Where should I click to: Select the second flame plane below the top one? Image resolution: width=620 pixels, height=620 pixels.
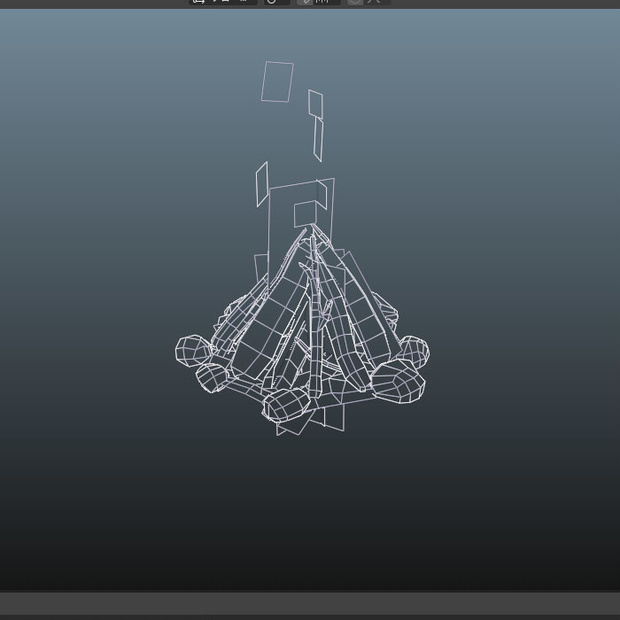pos(316,104)
